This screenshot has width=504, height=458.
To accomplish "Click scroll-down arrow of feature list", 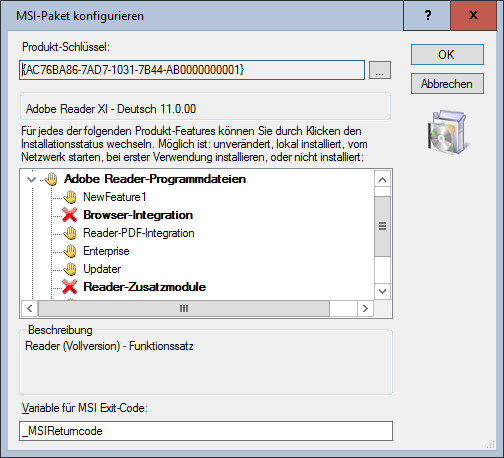I will (x=382, y=291).
